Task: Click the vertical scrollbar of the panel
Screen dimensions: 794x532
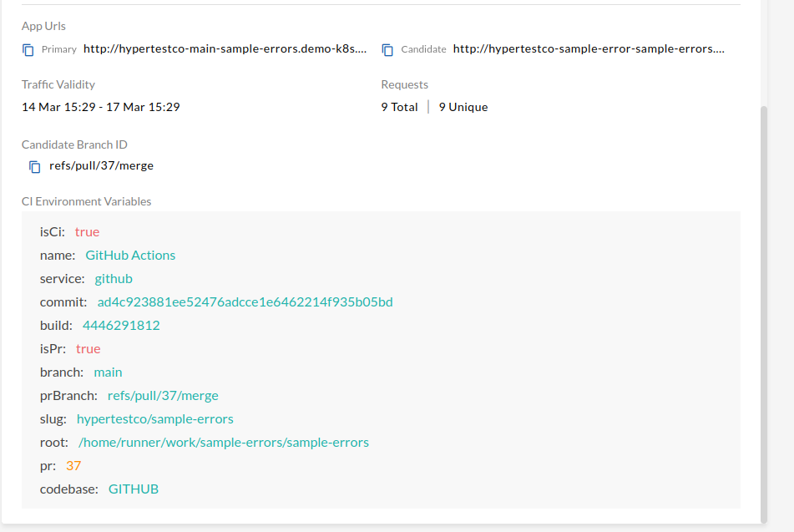Action: tap(764, 314)
